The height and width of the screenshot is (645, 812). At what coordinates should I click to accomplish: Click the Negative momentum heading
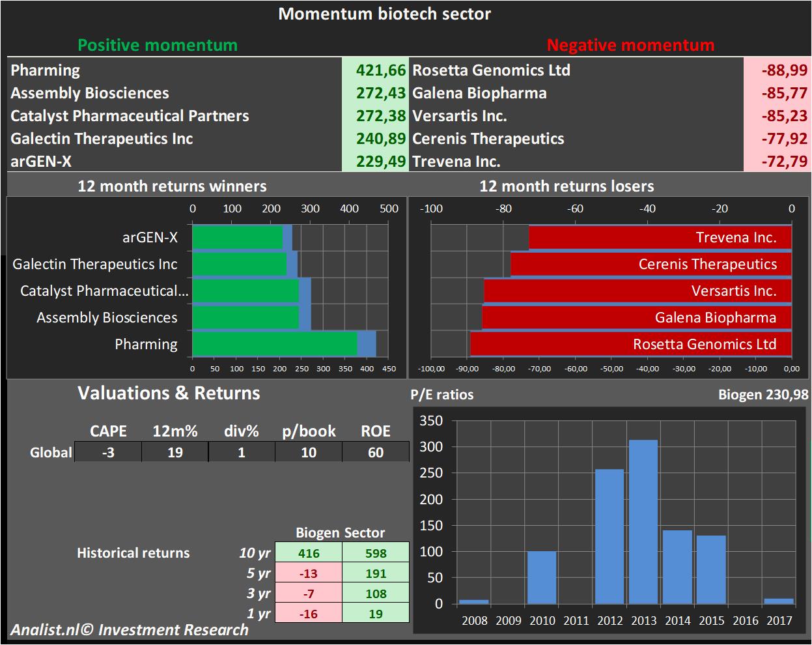[630, 45]
